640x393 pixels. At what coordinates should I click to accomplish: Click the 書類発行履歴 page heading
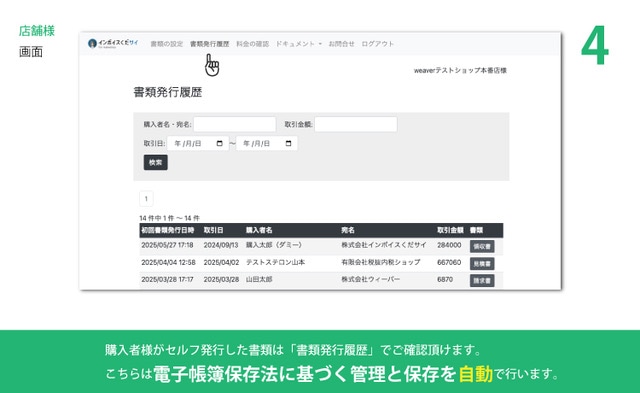point(168,92)
